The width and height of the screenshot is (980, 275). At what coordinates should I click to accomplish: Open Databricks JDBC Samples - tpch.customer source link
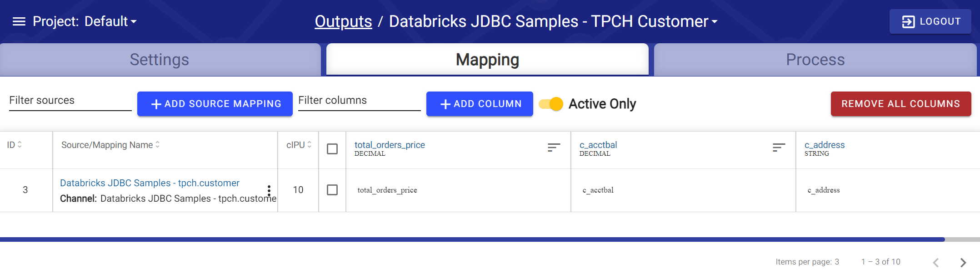click(x=150, y=183)
